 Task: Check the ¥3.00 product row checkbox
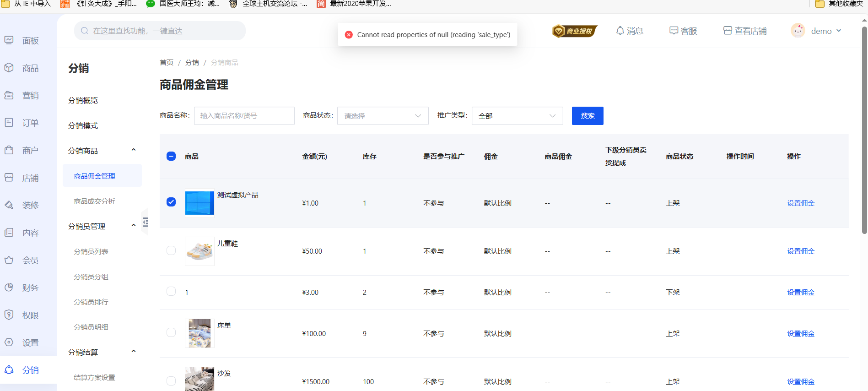(x=171, y=291)
